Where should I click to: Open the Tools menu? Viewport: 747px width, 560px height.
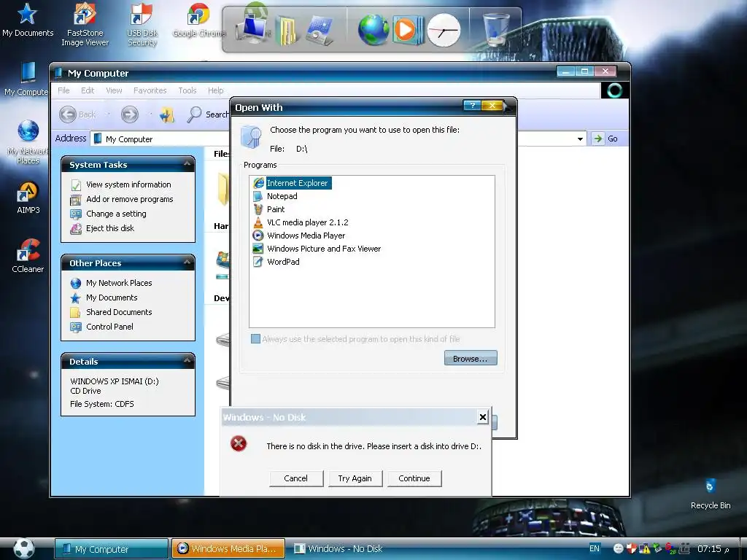tap(187, 90)
